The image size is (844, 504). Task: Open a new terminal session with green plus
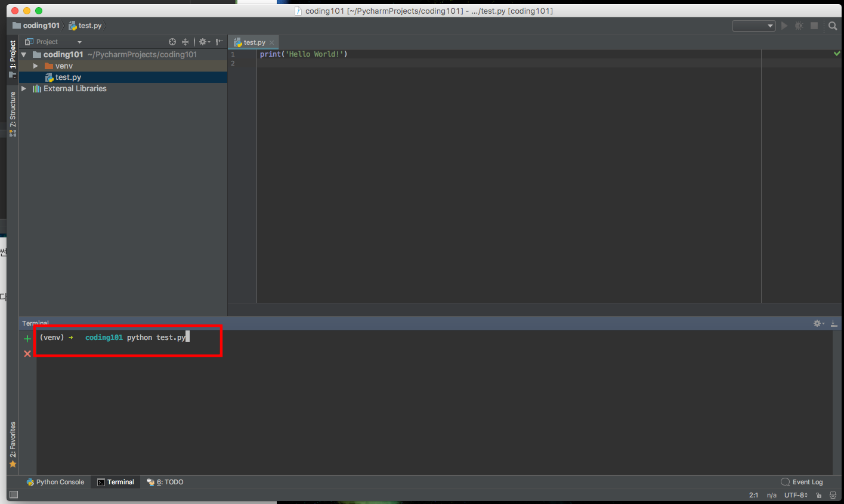[27, 339]
